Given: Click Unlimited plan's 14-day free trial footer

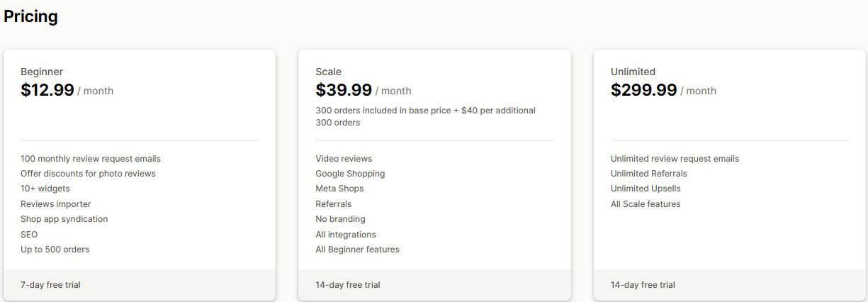Looking at the screenshot, I should [x=643, y=285].
